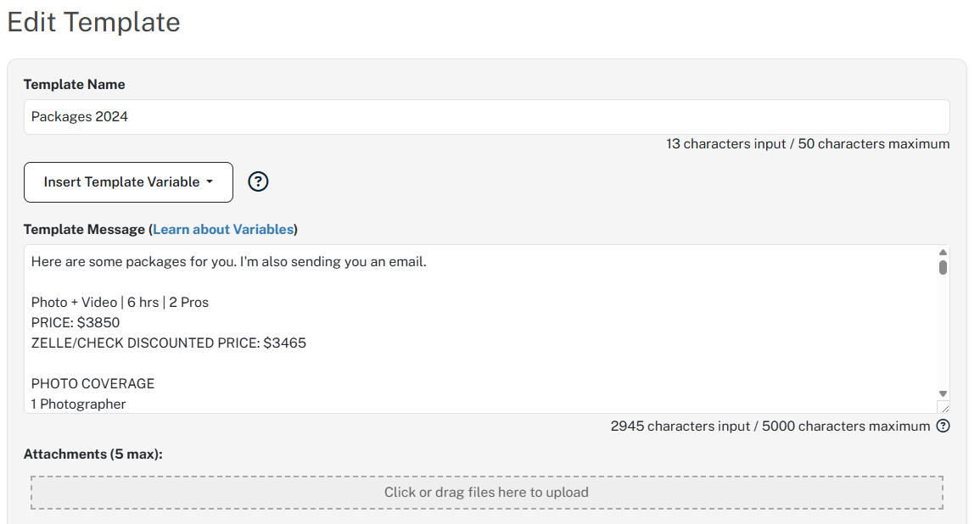Open the Insert Template Variable dropdown
The width and height of the screenshot is (980, 524).
coord(128,182)
